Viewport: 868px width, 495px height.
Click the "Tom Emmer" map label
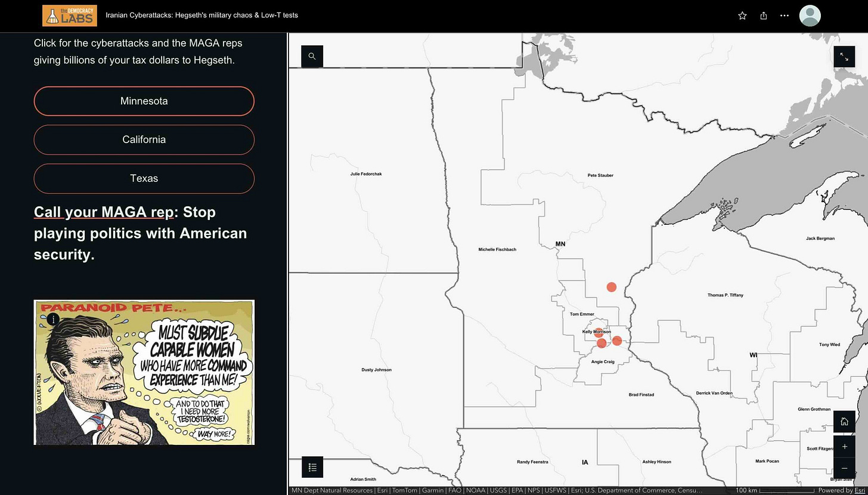pyautogui.click(x=582, y=314)
